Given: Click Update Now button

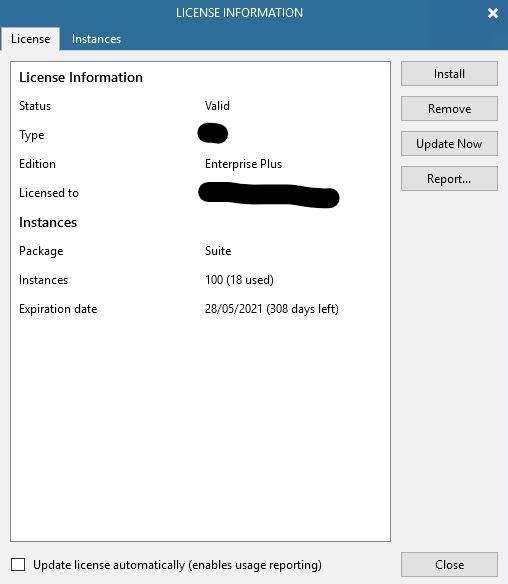Looking at the screenshot, I should [x=449, y=144].
